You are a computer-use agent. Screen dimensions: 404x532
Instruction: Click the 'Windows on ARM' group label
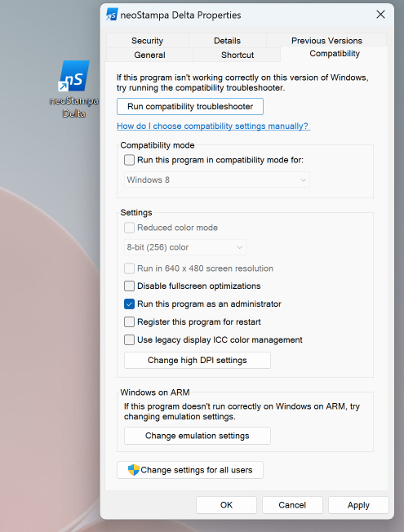[x=155, y=392]
